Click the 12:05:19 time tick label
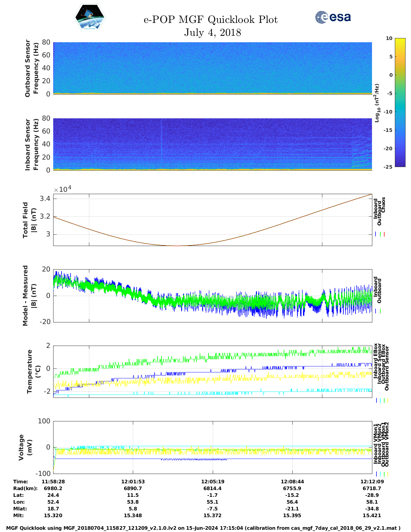This screenshot has height=532, width=411. (x=212, y=482)
